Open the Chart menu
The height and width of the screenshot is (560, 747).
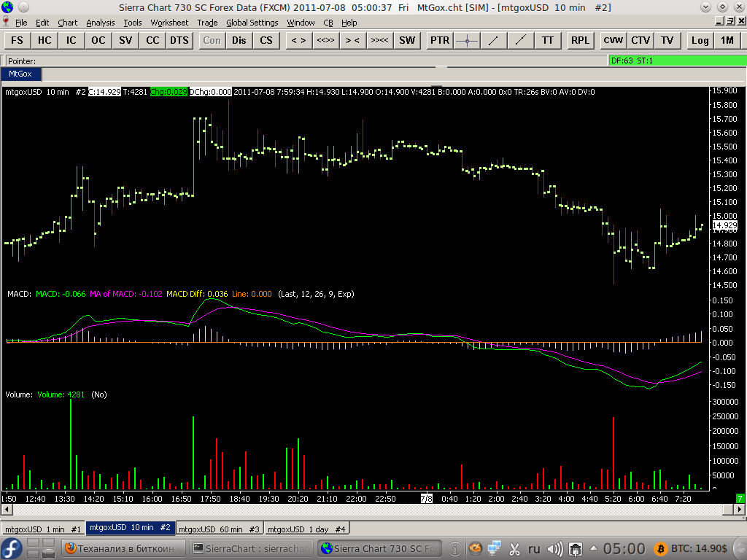(68, 23)
